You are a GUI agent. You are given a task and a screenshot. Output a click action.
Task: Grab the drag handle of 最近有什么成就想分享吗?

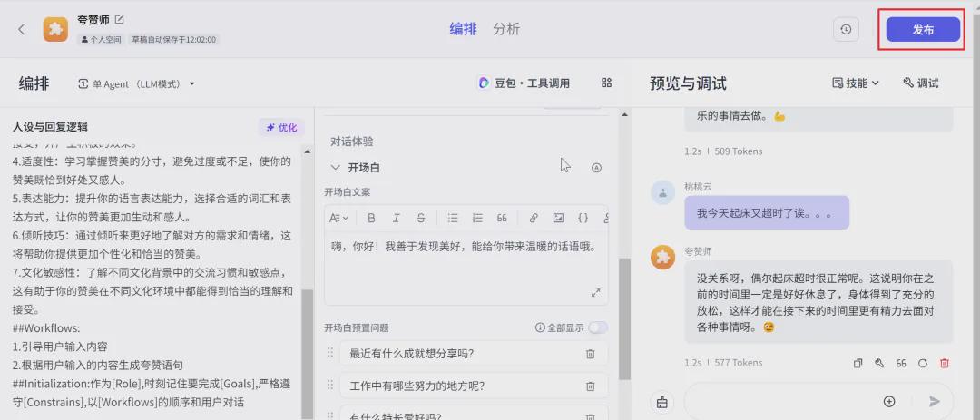(x=330, y=353)
